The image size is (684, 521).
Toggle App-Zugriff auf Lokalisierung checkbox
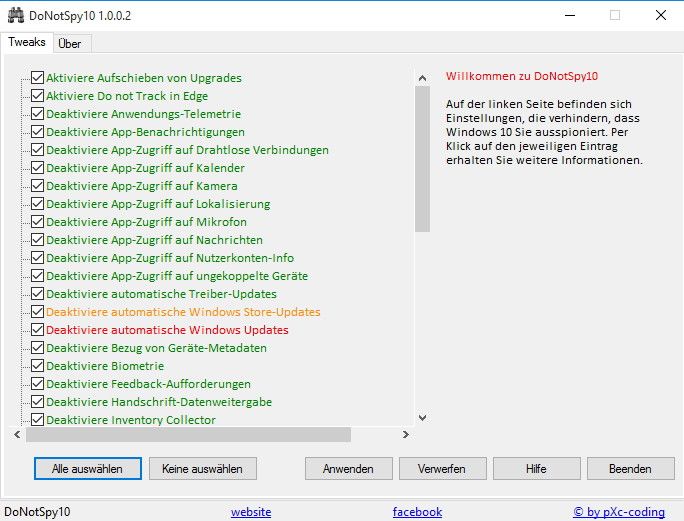pos(38,204)
